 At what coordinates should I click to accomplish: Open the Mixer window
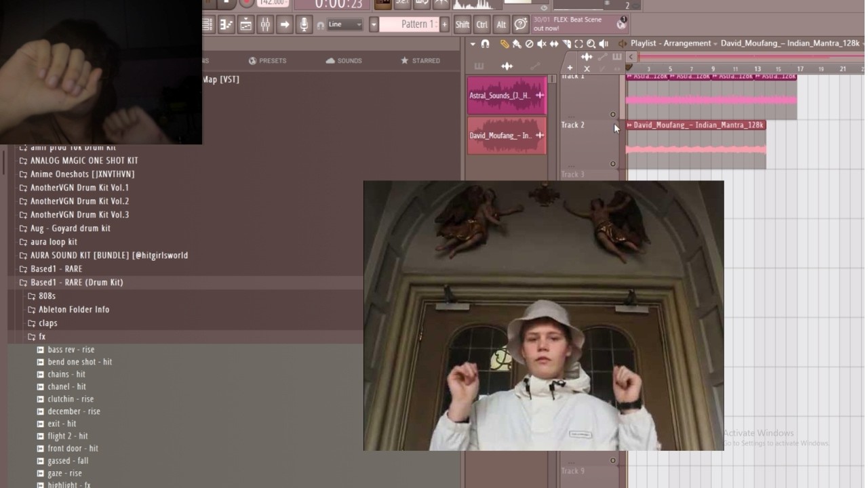pos(265,24)
